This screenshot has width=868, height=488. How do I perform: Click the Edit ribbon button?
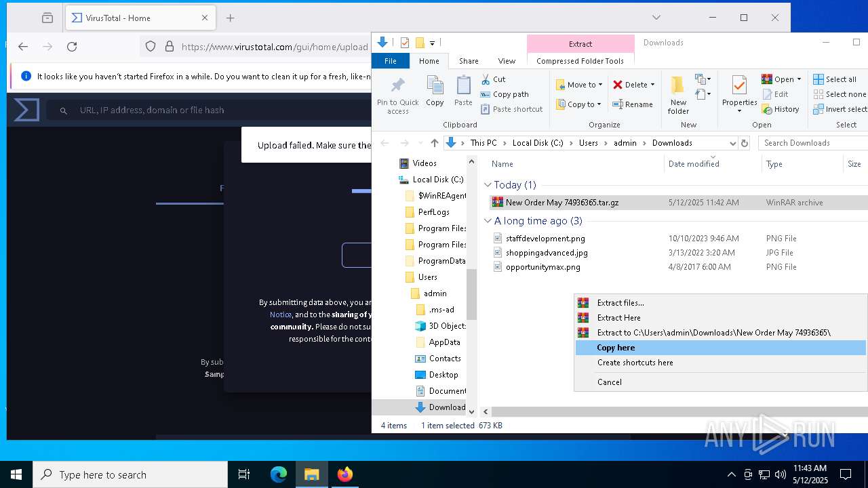coord(775,94)
